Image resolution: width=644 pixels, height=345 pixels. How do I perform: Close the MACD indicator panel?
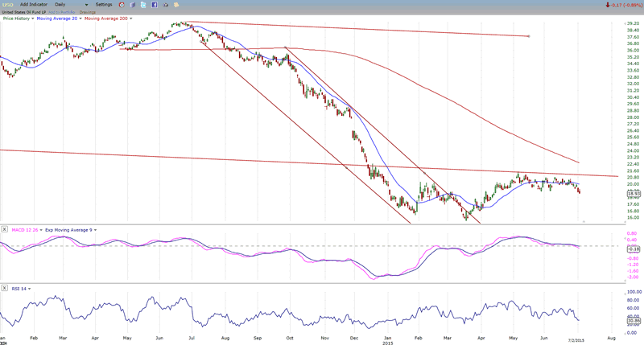coord(5,230)
